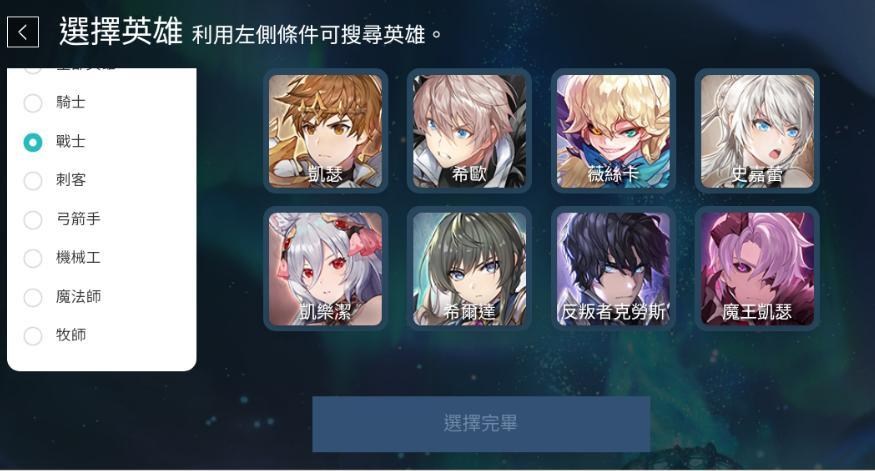Choose the 魔法師 class filter
The width and height of the screenshot is (875, 471).
33,297
